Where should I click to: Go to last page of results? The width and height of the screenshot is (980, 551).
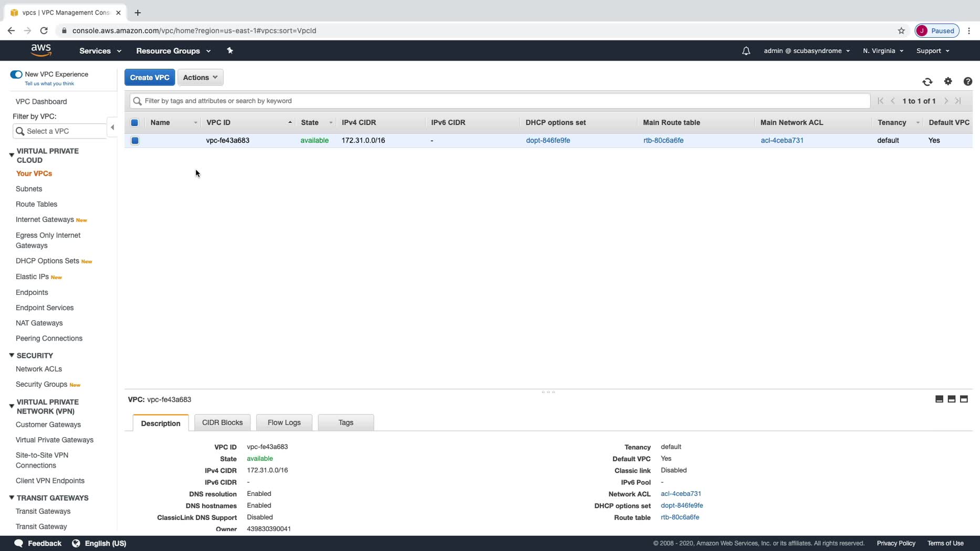pos(958,101)
